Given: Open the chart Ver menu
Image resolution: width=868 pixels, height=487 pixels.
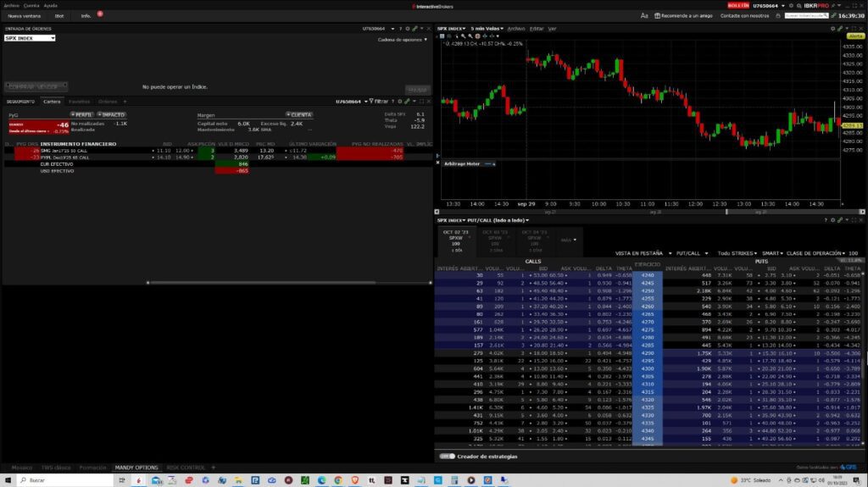Looking at the screenshot, I should click(552, 29).
